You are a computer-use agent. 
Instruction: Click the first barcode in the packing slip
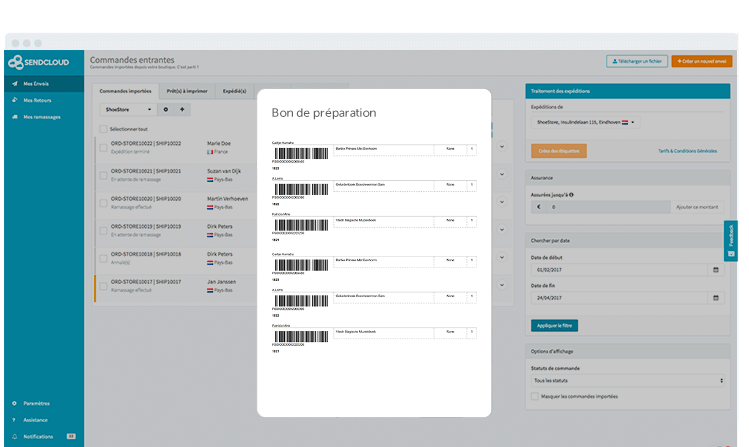point(301,153)
